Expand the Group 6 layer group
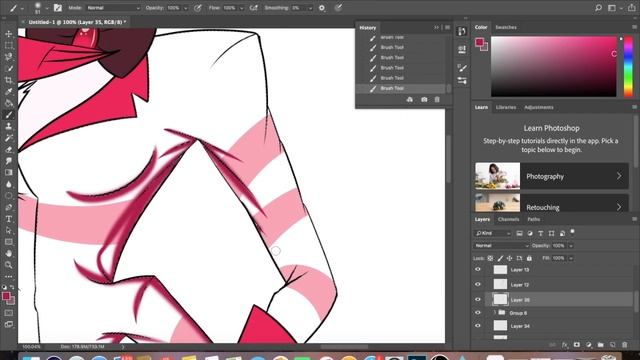This screenshot has height=360, width=640. (495, 313)
